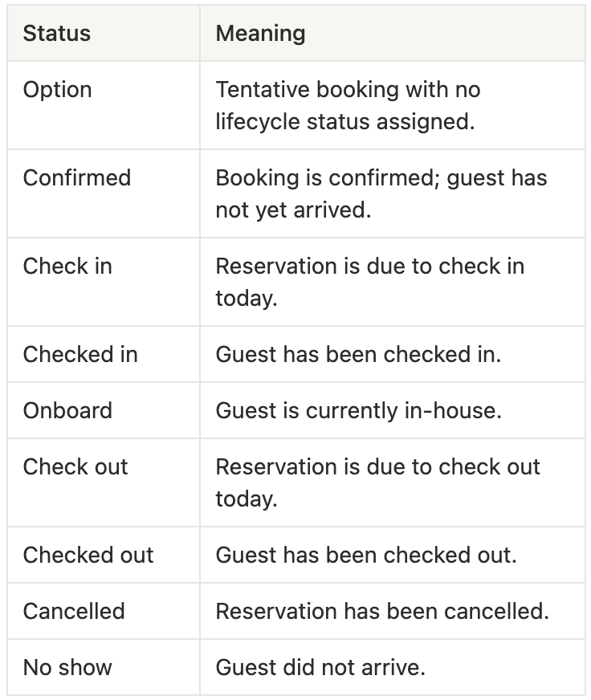This screenshot has height=700, width=591.
Task: Select the Onboard status cell
Action: coord(104,411)
